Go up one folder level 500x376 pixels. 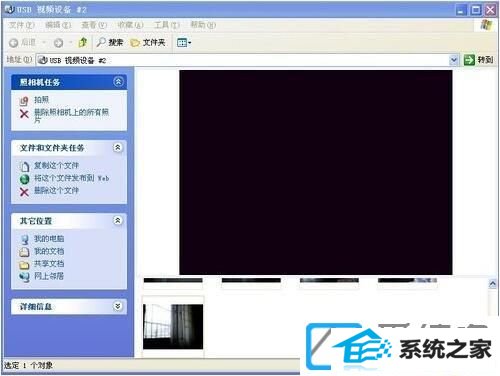83,42
